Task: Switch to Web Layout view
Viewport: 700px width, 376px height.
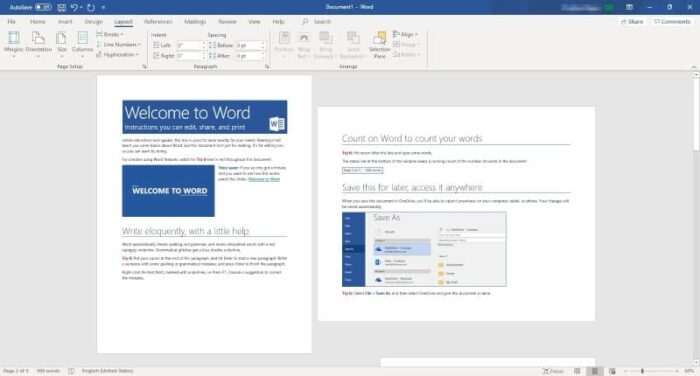Action: tap(612, 371)
